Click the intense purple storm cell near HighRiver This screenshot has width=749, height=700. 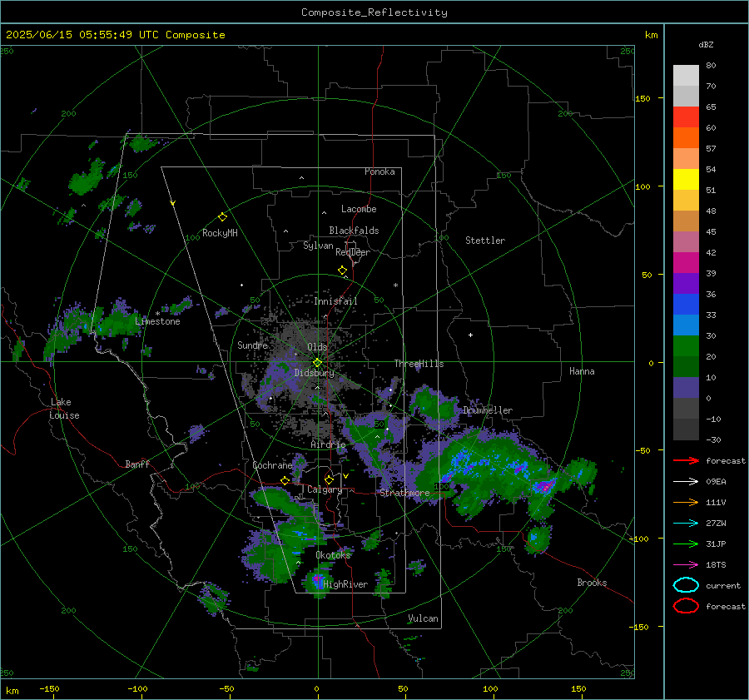pyautogui.click(x=317, y=579)
